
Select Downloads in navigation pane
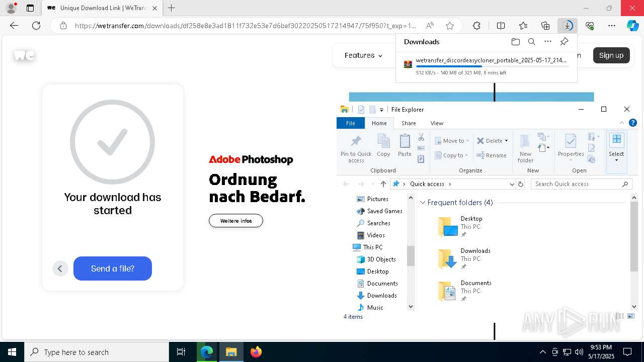click(x=382, y=296)
